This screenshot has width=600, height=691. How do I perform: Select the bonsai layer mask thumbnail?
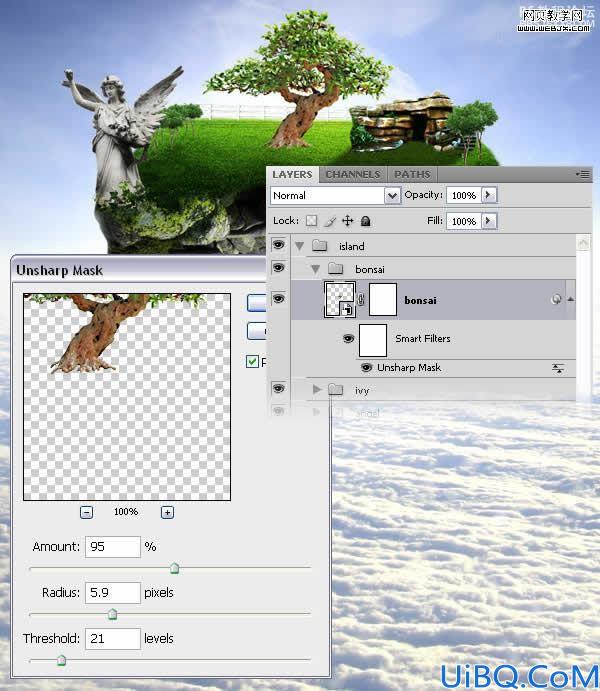click(382, 300)
